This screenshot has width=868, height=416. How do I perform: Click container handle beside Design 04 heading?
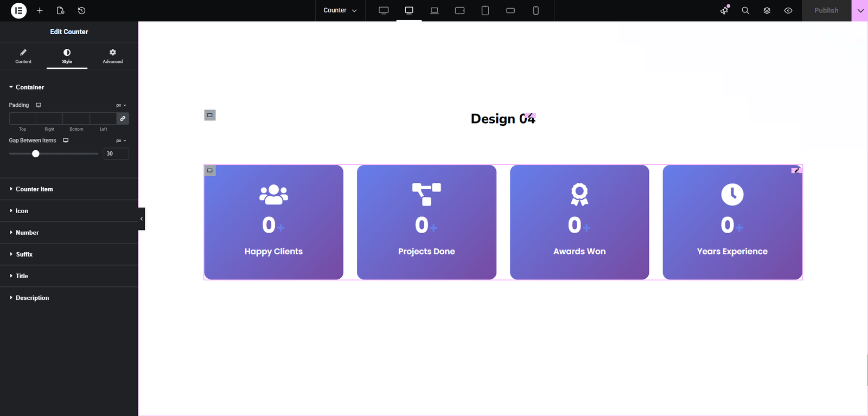tap(210, 115)
